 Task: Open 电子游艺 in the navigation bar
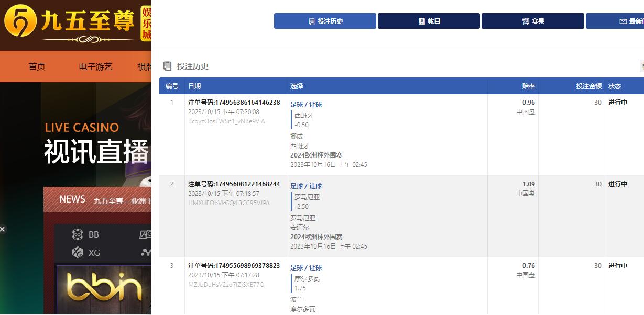click(95, 66)
